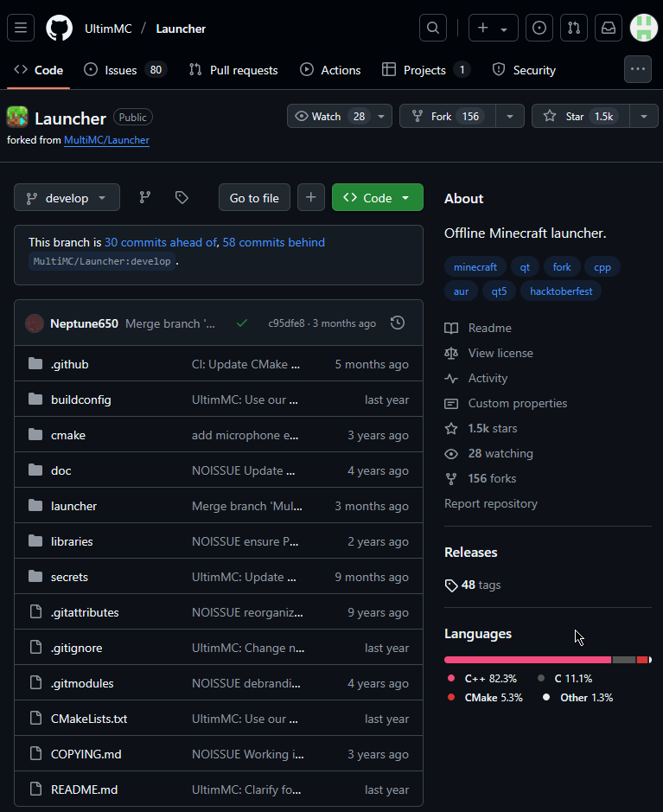Open the create new plus dropdown

coord(494,28)
